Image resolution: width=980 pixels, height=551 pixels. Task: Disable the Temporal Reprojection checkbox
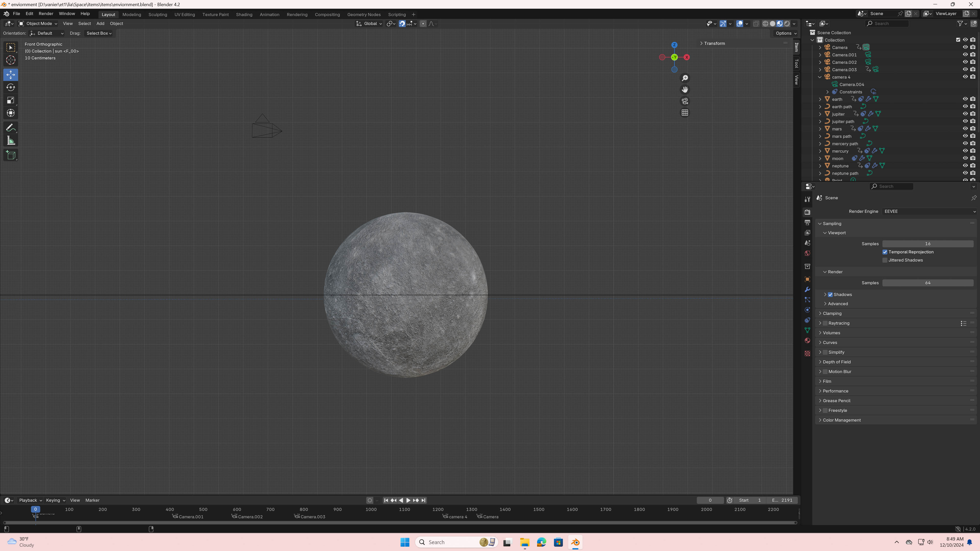885,252
